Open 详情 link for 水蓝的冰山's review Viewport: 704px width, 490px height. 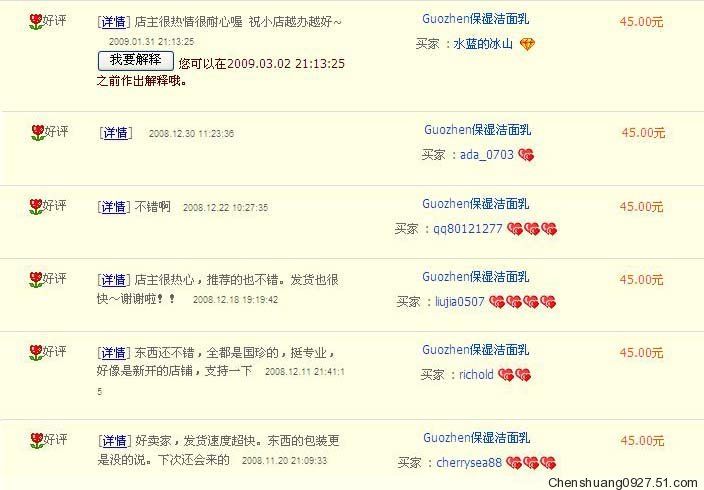114,22
